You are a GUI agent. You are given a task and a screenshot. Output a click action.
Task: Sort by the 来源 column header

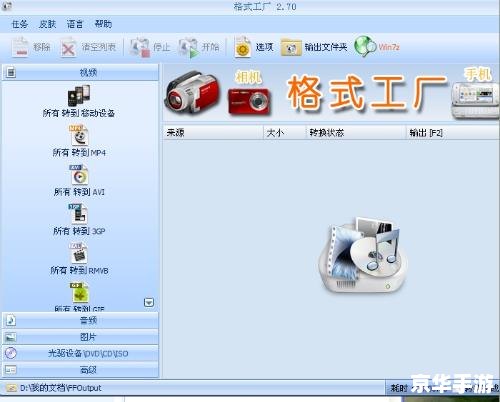213,133
